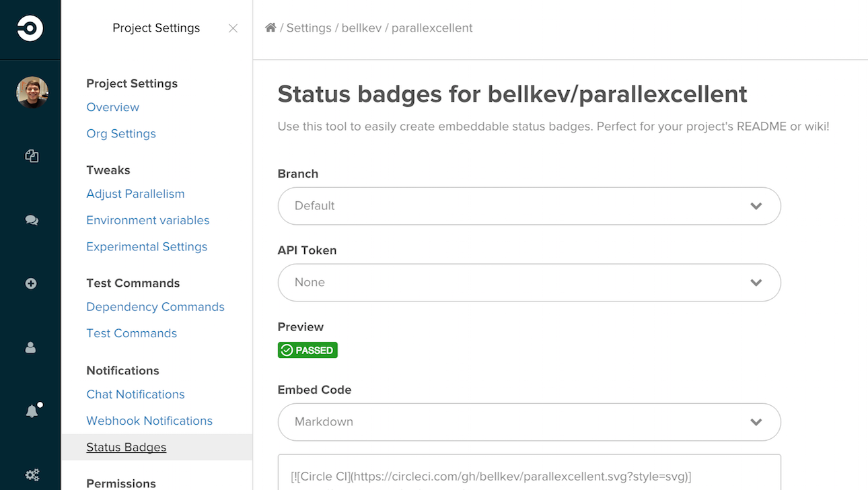The image size is (868, 490).
Task: Close the Project Settings panel
Action: [233, 28]
